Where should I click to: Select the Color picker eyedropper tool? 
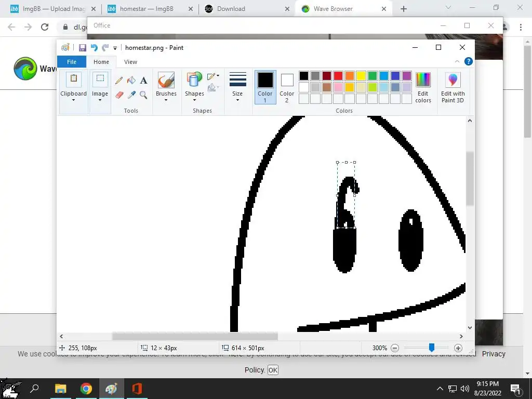tap(131, 95)
